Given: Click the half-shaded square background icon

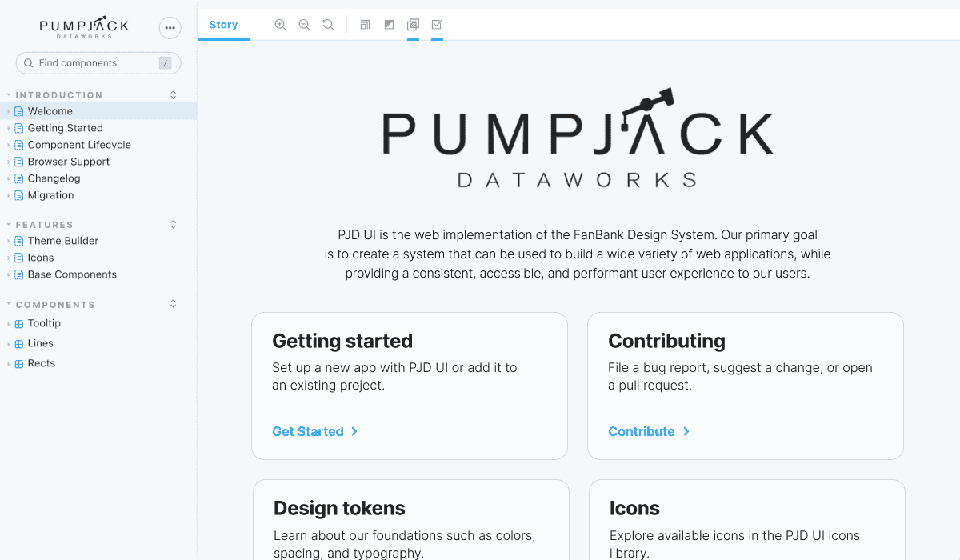Looking at the screenshot, I should pos(389,25).
